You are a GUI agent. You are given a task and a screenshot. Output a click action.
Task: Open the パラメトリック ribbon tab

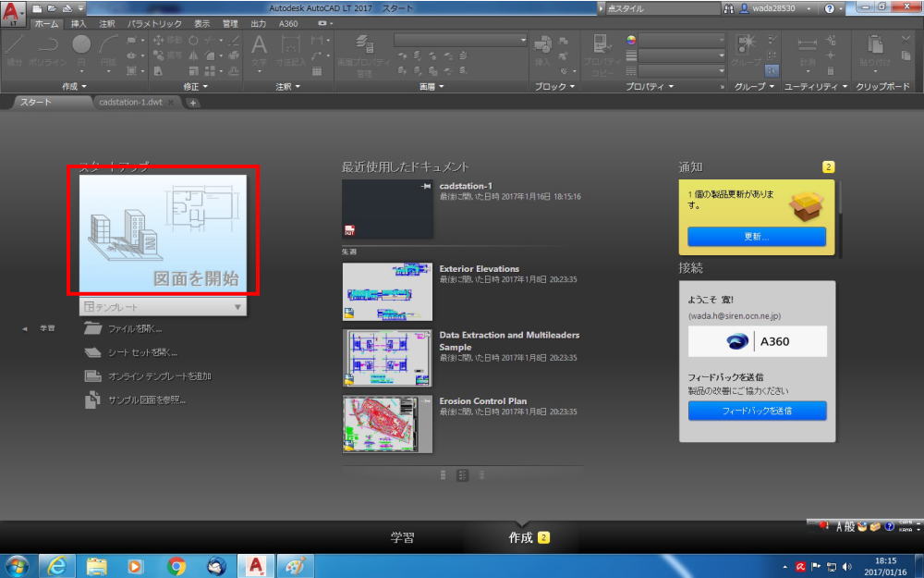[155, 24]
